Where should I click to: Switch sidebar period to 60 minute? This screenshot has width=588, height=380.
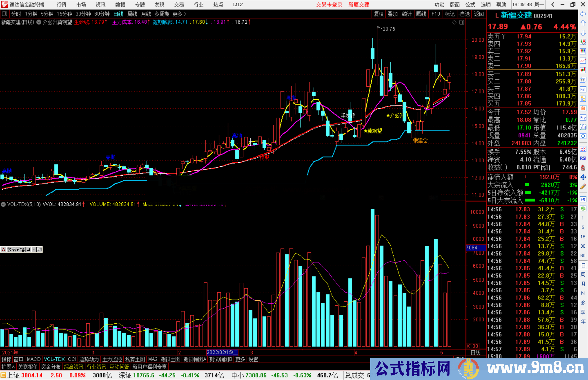(x=583, y=256)
